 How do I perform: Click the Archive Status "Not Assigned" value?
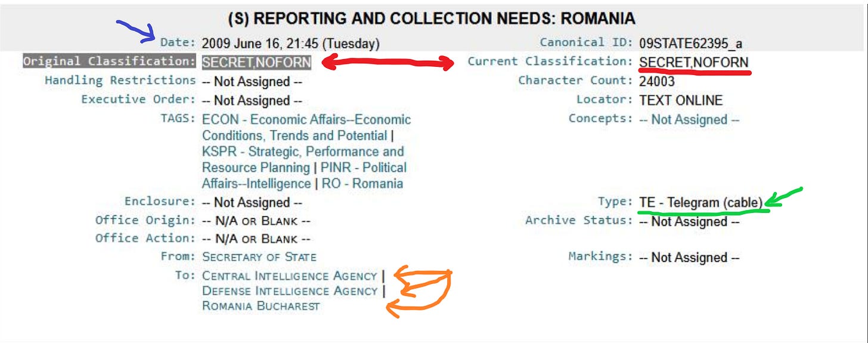689,221
